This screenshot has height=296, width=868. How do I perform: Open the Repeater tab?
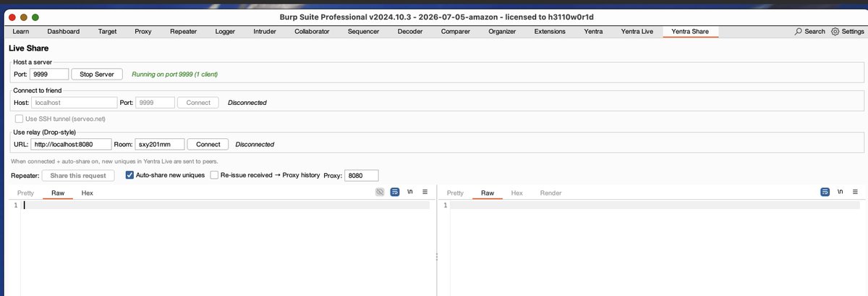183,31
